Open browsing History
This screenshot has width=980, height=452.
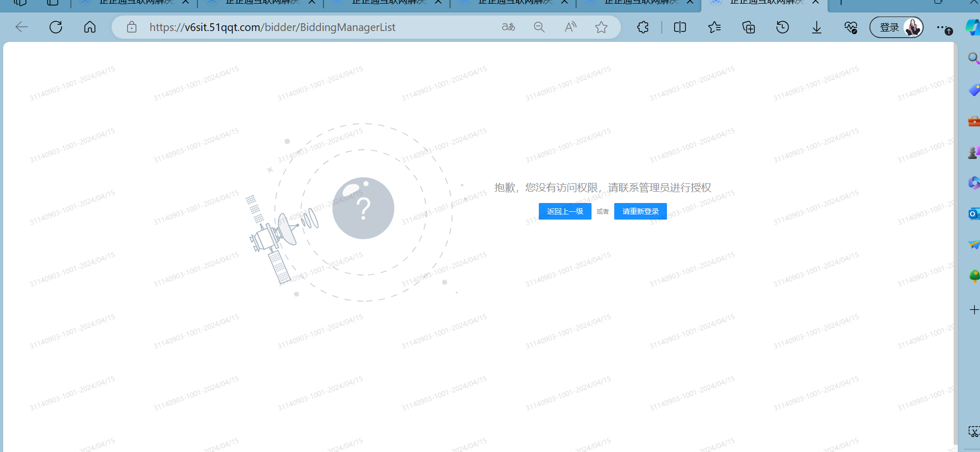[783, 27]
